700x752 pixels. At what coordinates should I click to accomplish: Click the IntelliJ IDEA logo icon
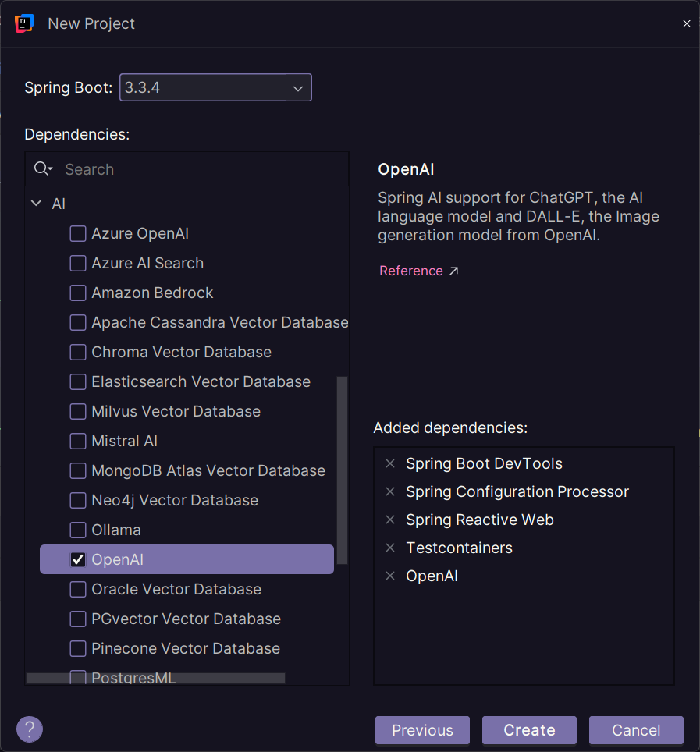click(x=24, y=23)
